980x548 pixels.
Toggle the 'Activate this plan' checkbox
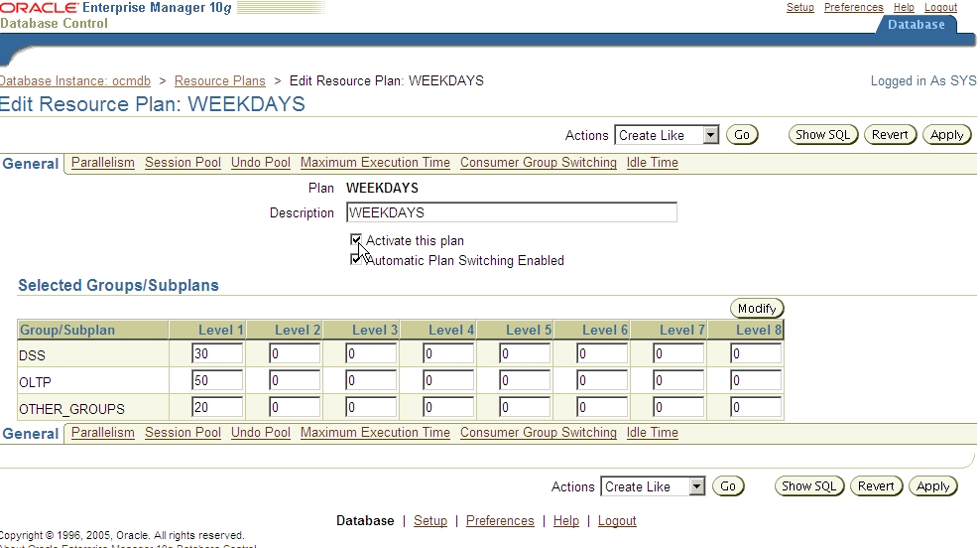[x=356, y=239]
